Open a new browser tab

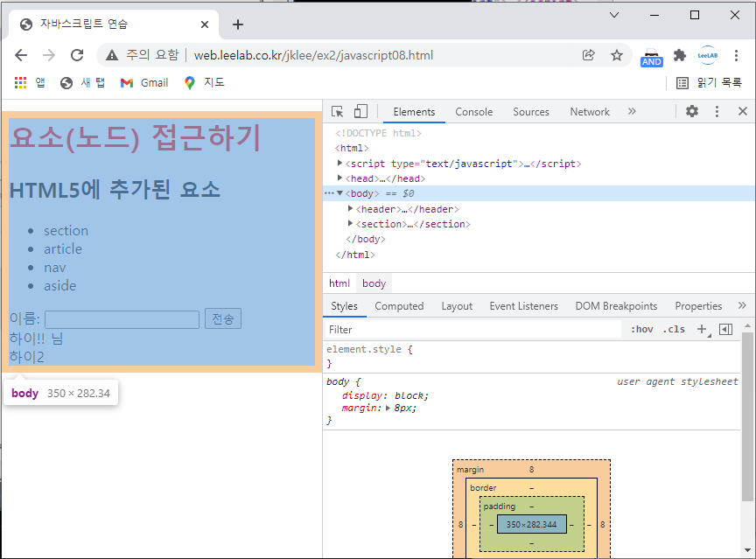pos(238,24)
